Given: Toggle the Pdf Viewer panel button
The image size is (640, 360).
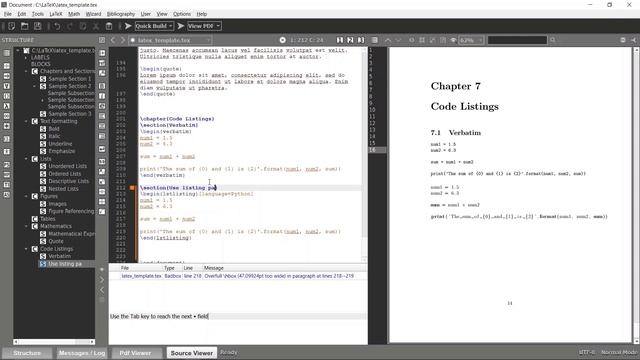Looking at the screenshot, I should [x=136, y=353].
